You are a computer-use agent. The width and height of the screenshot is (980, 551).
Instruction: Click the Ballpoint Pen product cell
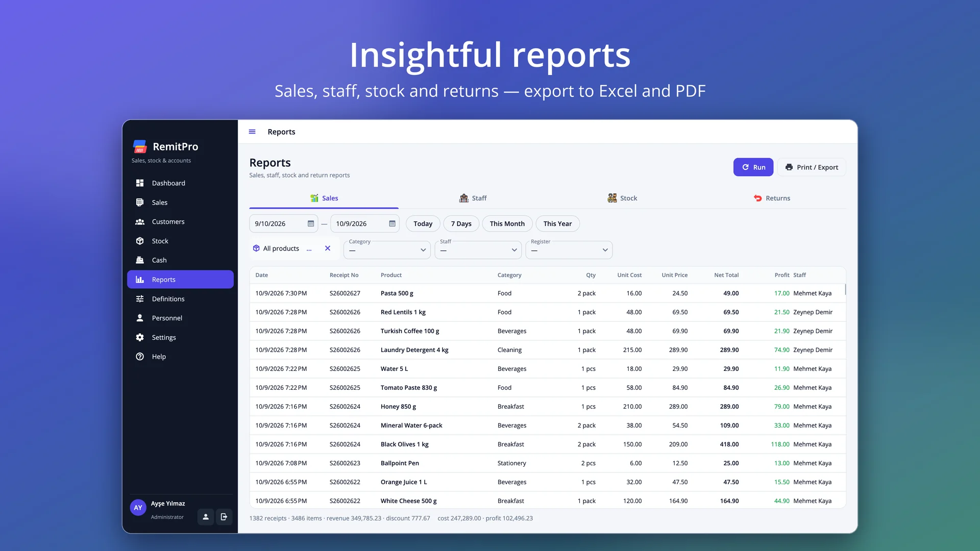[400, 463]
